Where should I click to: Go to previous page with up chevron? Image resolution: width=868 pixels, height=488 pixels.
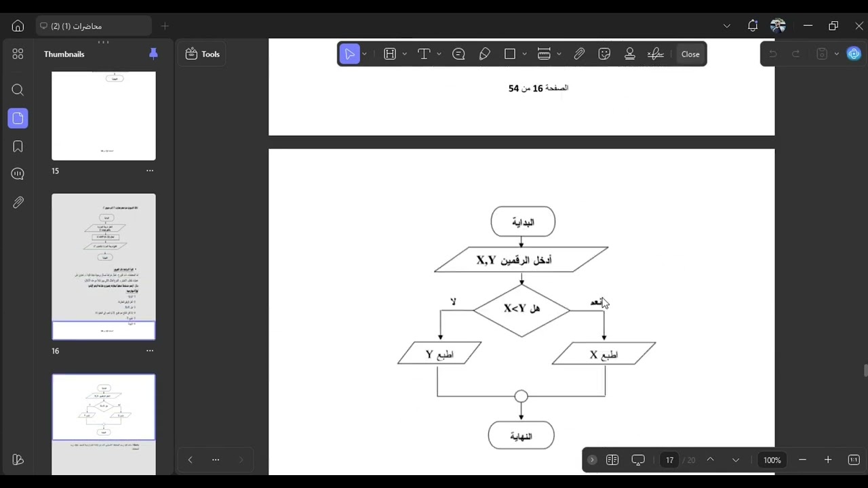(x=710, y=460)
